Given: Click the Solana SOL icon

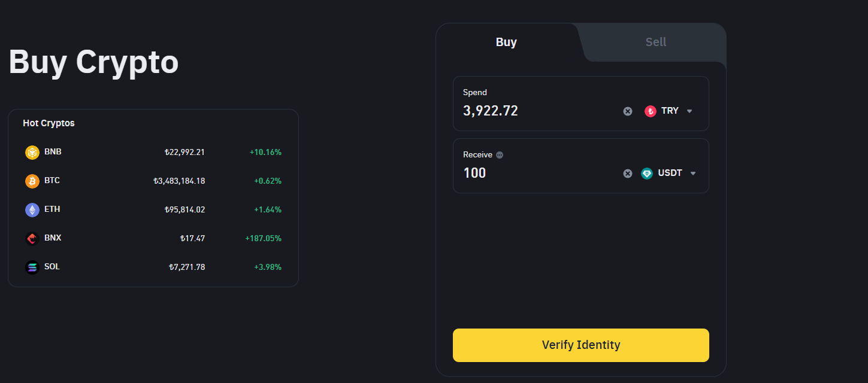Looking at the screenshot, I should [x=32, y=268].
